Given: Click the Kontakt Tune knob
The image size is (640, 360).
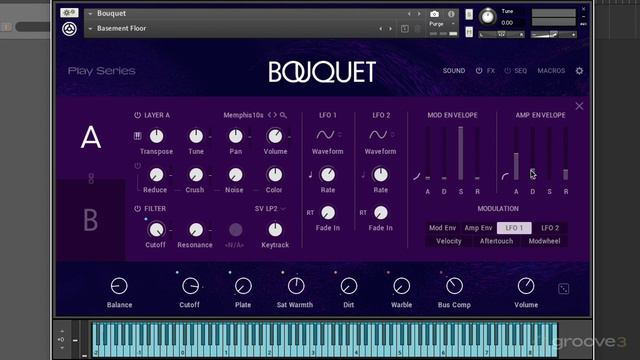Looking at the screenshot, I should click(x=488, y=17).
